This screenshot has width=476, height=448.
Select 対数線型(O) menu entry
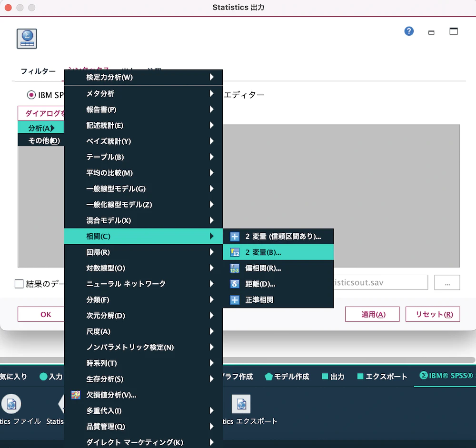point(143,268)
